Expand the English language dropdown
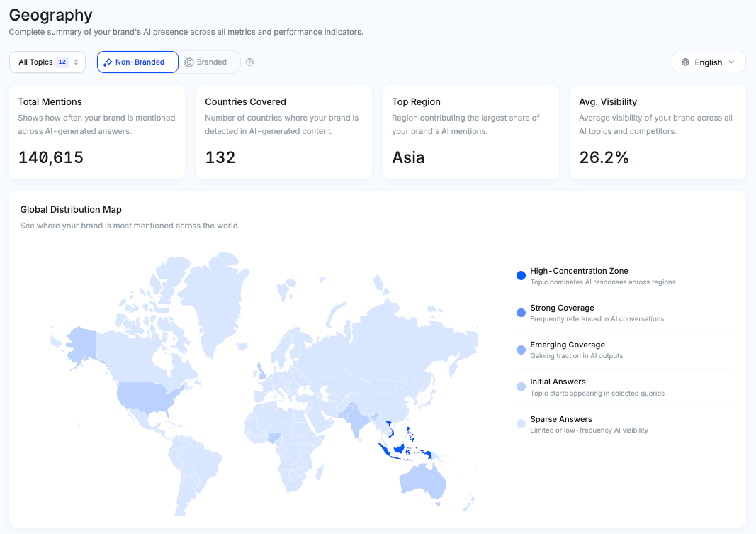 pyautogui.click(x=709, y=62)
